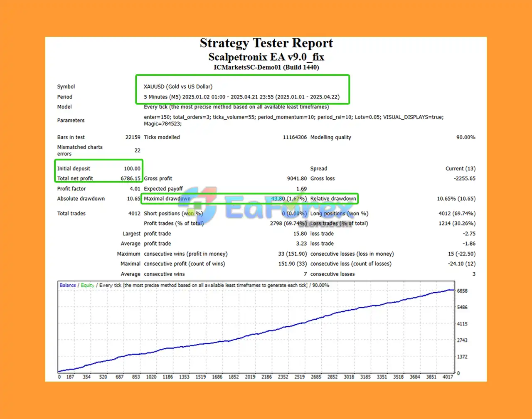Click the gross loss value "-2255.65"

pos(465,179)
